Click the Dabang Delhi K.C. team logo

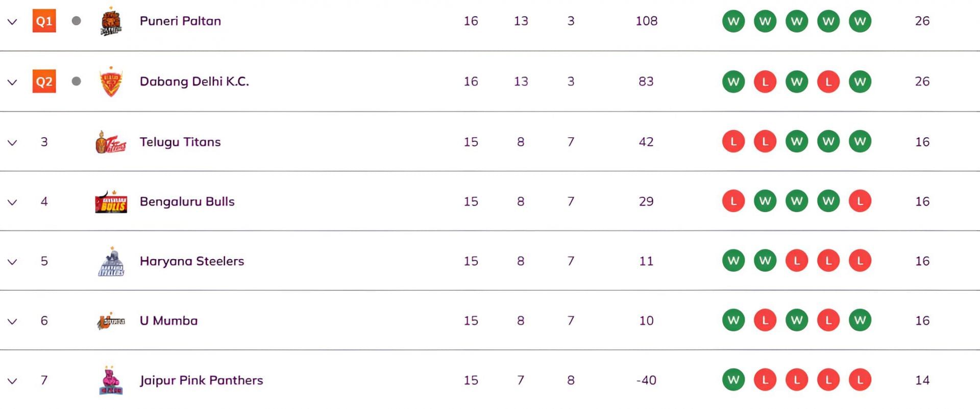point(111,82)
